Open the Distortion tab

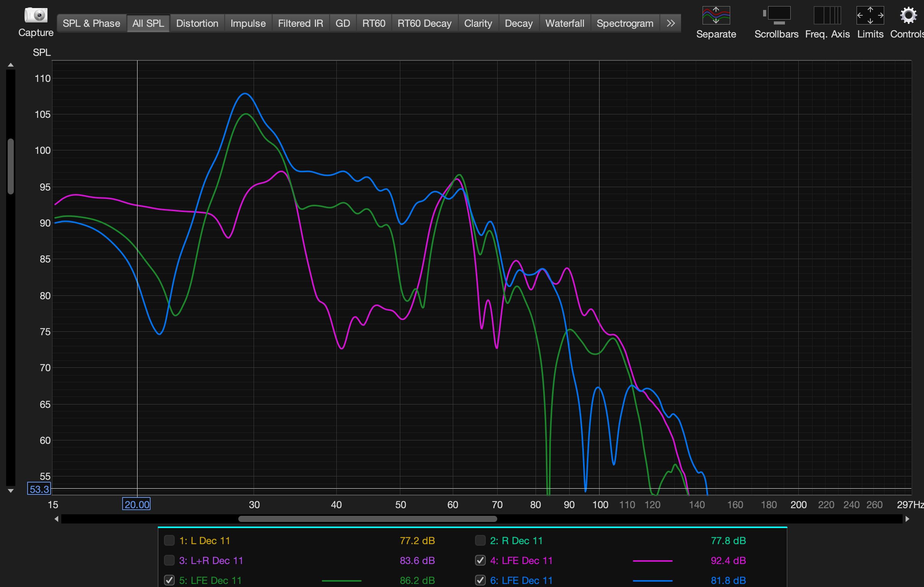(x=197, y=23)
